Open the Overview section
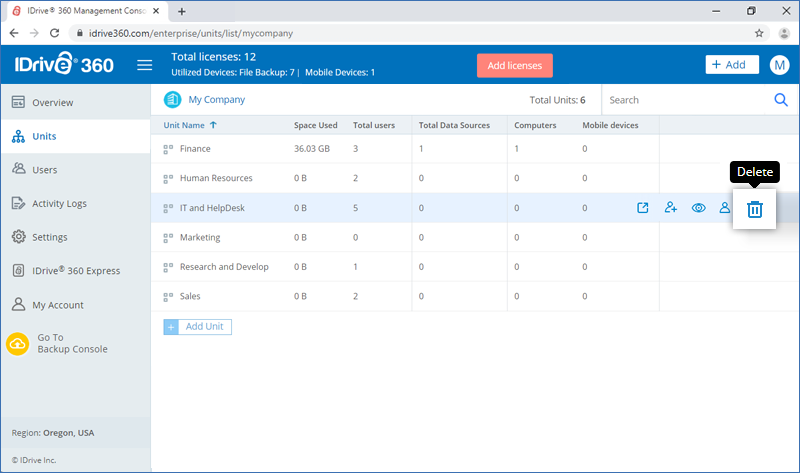This screenshot has width=800, height=473. tap(76, 103)
